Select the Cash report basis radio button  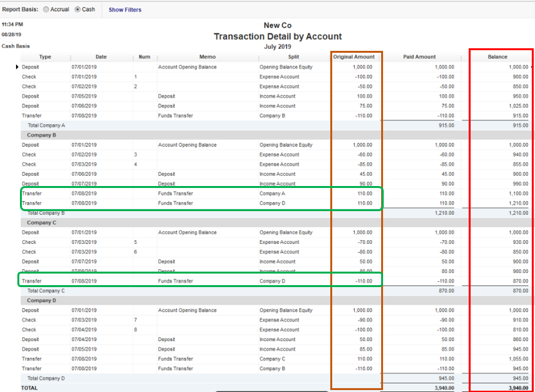(77, 10)
